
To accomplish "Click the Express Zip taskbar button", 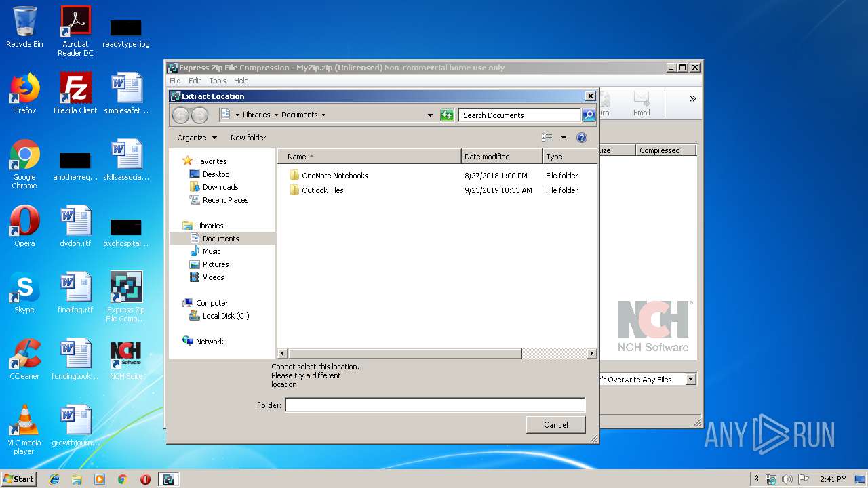I will pos(169,479).
